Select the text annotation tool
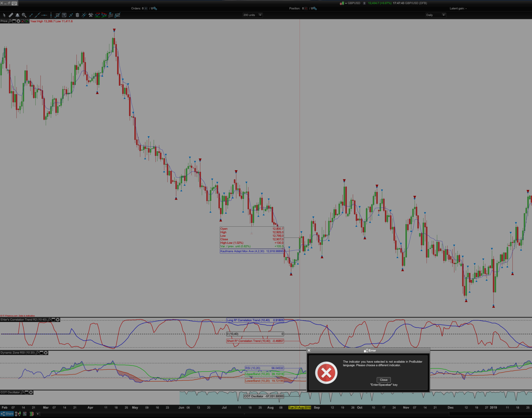This screenshot has width=532, height=418. tap(64, 15)
